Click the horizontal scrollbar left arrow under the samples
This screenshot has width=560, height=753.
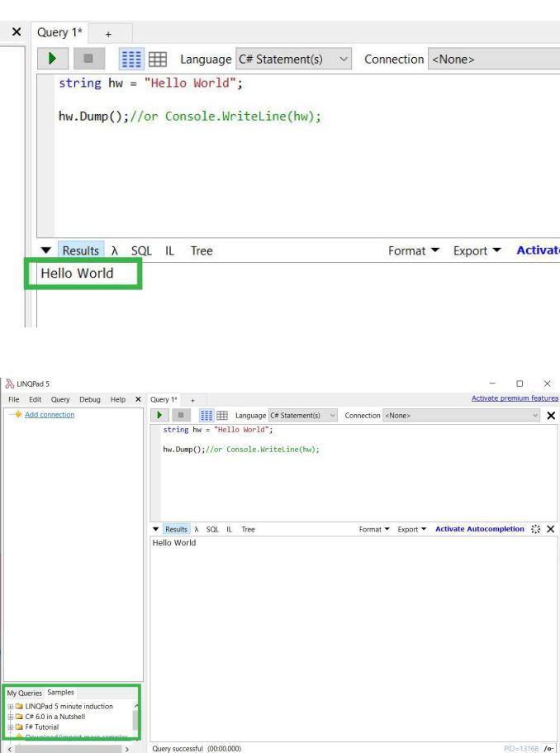pyautogui.click(x=9, y=749)
